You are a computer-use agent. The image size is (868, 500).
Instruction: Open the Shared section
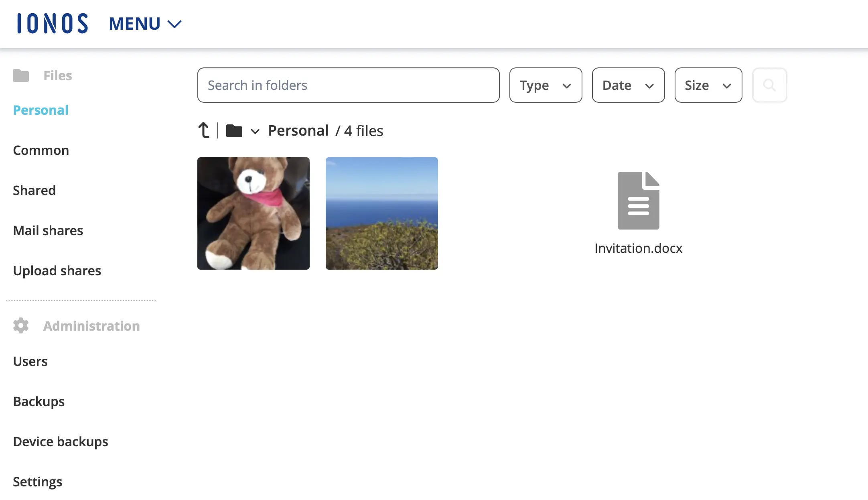(34, 190)
